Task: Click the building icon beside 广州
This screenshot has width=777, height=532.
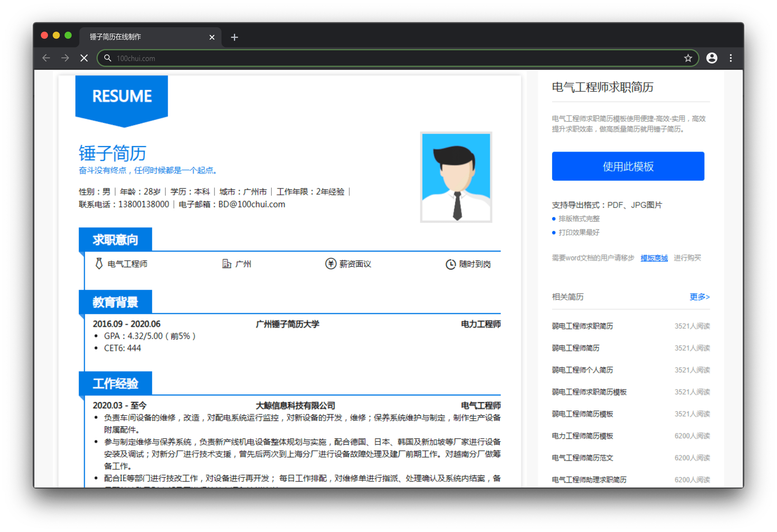Action: coord(227,264)
